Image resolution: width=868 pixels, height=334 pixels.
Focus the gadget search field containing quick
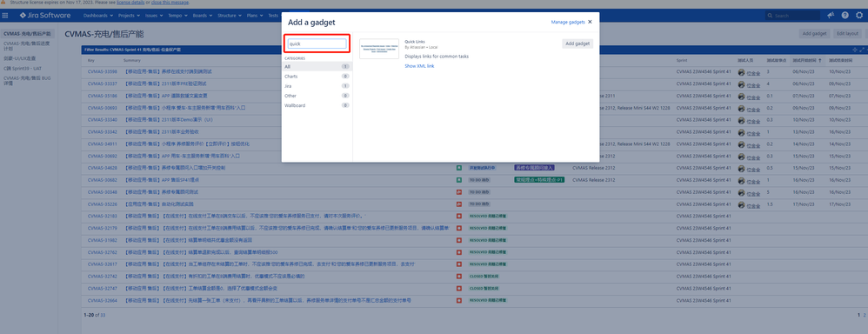[x=317, y=43]
